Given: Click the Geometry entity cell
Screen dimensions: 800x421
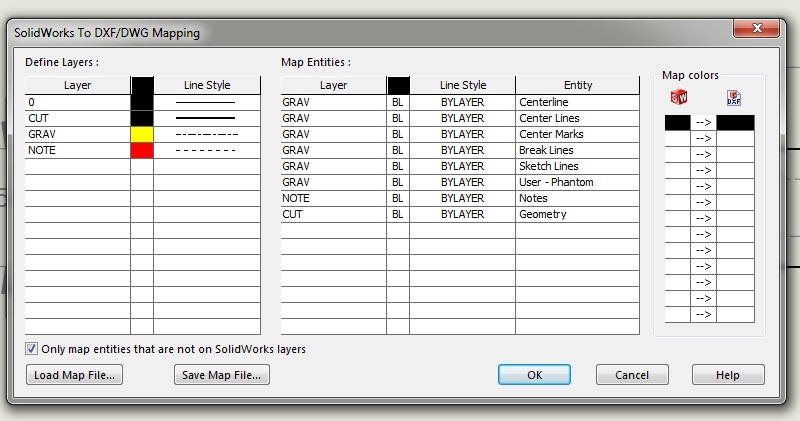Looking at the screenshot, I should point(578,214).
